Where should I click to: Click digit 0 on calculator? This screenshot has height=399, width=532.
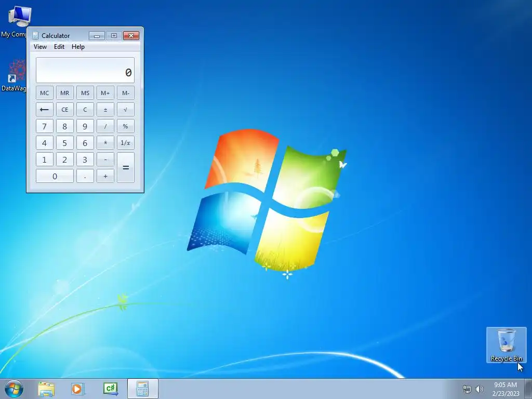[55, 176]
